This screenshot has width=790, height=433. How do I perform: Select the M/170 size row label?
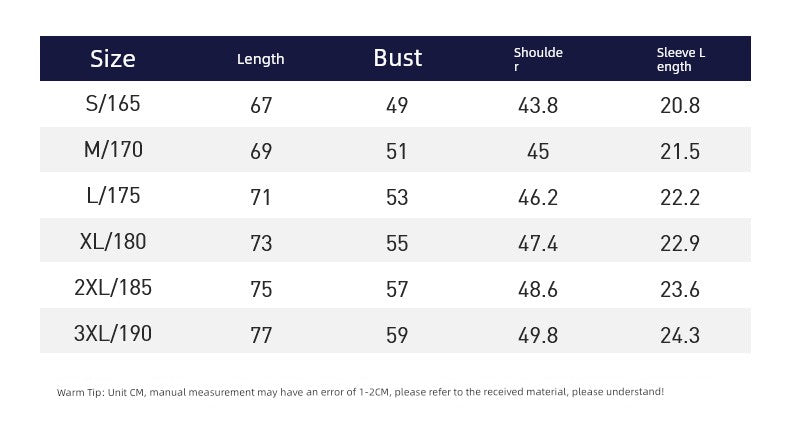pos(113,150)
